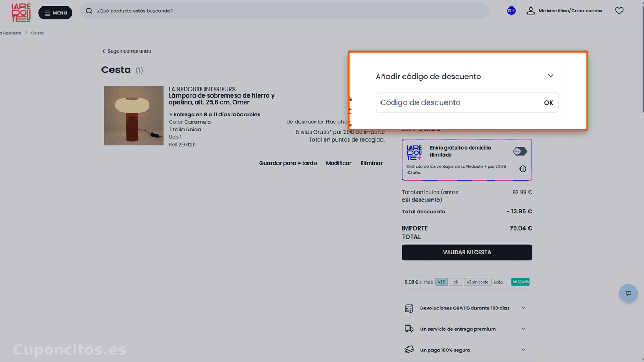This screenshot has width=644, height=362.
Task: Open the Omer lamp product thumbnail
Action: pyautogui.click(x=134, y=115)
